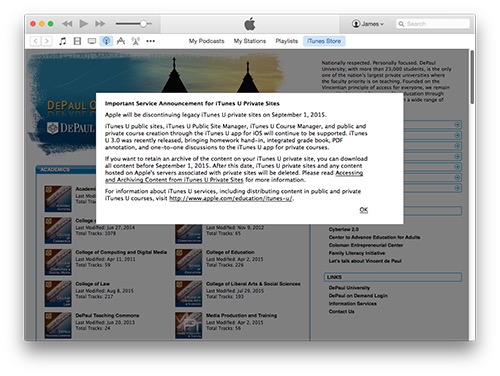This screenshot has width=500, height=376.
Task: Open College of Law title
Action: pos(92,284)
